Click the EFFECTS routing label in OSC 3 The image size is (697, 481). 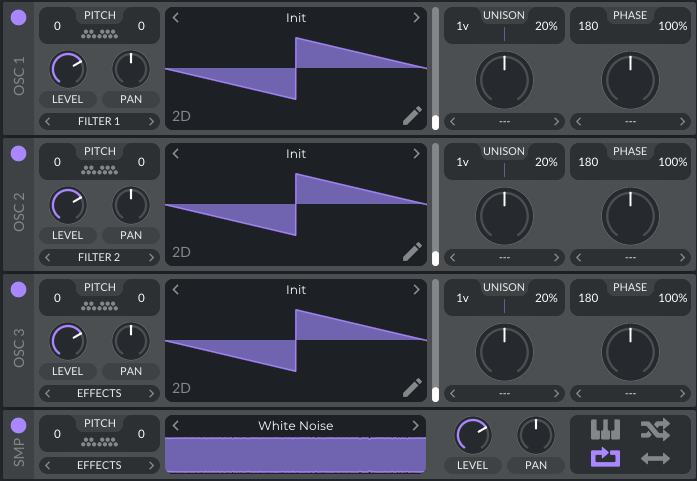coord(99,393)
